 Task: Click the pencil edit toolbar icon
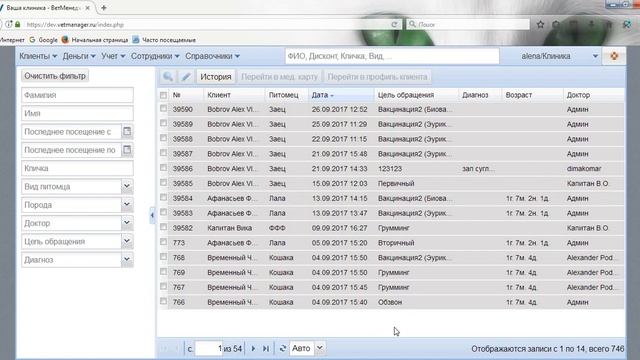pos(186,76)
